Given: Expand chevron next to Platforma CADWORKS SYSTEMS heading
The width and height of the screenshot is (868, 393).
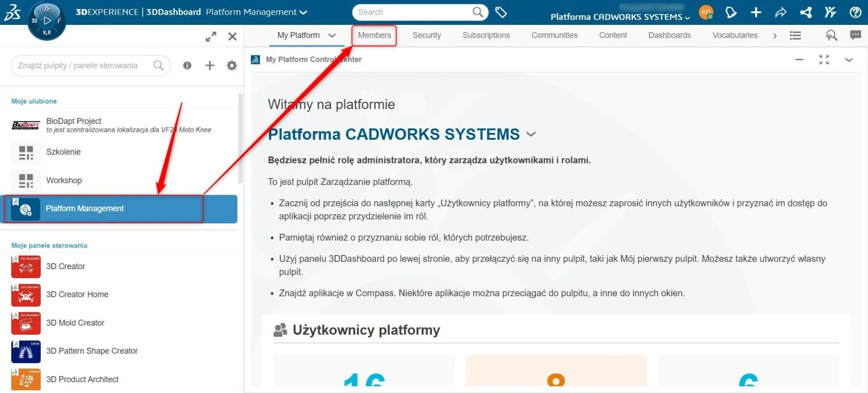Looking at the screenshot, I should (531, 135).
